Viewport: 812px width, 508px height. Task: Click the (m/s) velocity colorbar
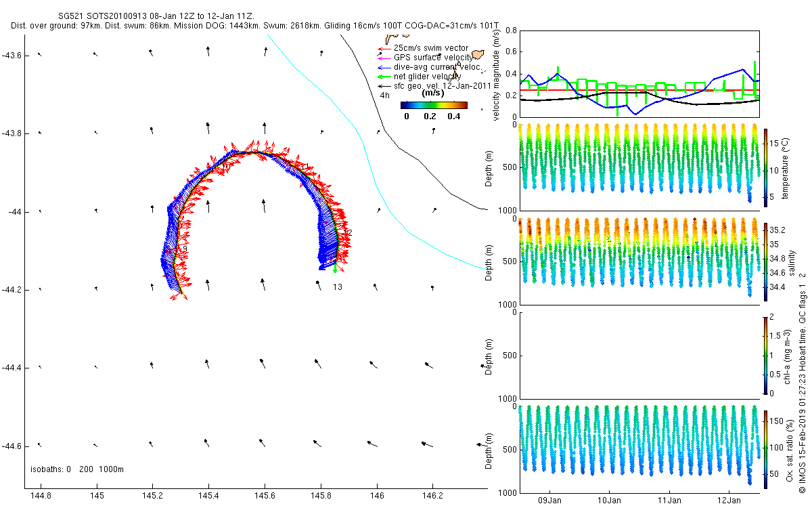tap(434, 105)
